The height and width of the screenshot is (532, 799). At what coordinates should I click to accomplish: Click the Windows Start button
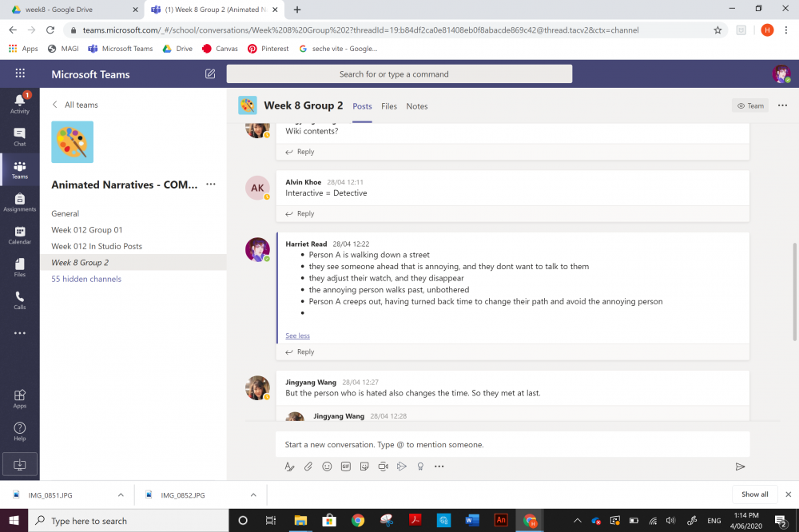coord(14,520)
